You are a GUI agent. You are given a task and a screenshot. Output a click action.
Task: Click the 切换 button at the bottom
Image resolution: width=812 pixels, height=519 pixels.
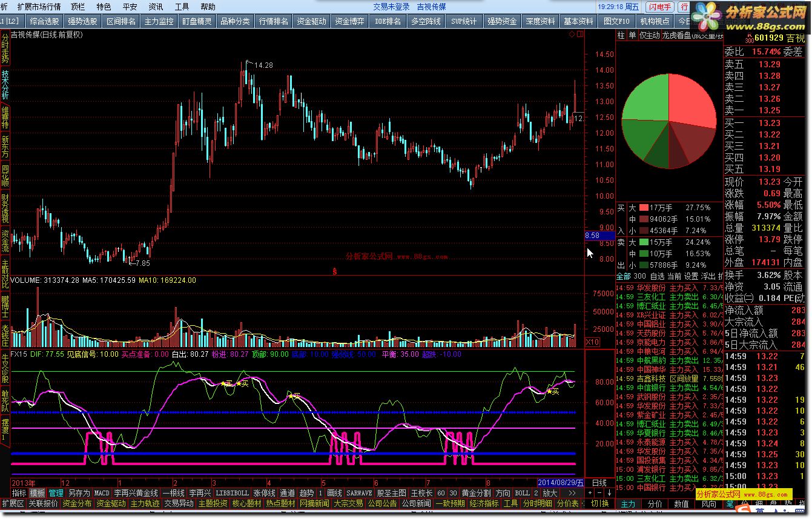tap(600, 504)
